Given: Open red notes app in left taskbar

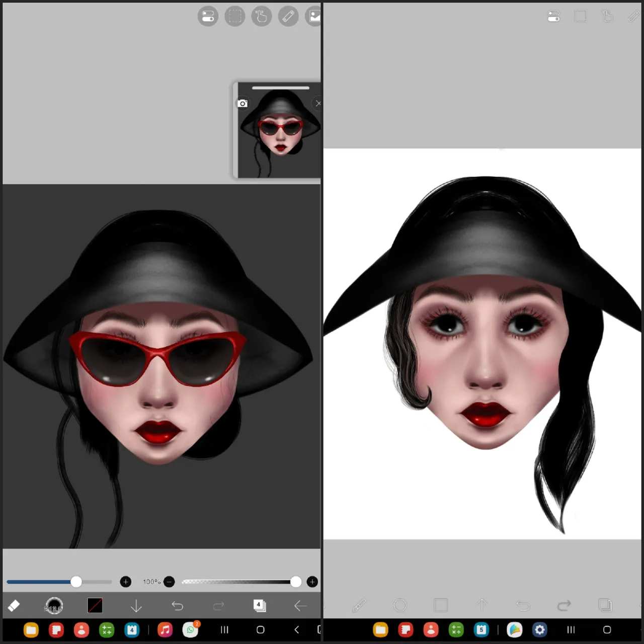Looking at the screenshot, I should [56, 629].
